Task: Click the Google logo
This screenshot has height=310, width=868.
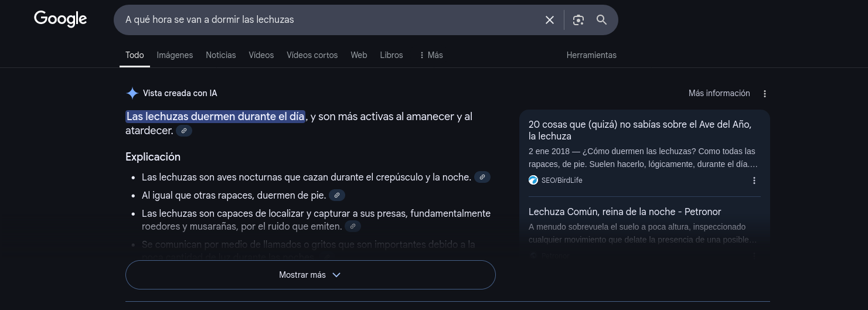Action: [60, 19]
